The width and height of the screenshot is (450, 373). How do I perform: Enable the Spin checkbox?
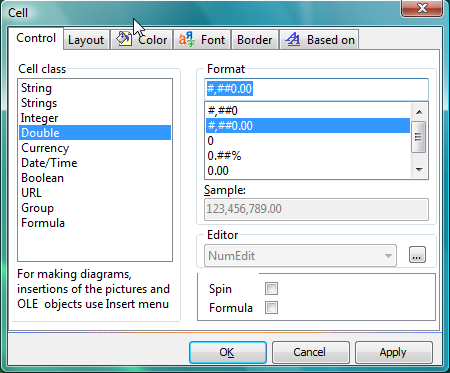271,288
